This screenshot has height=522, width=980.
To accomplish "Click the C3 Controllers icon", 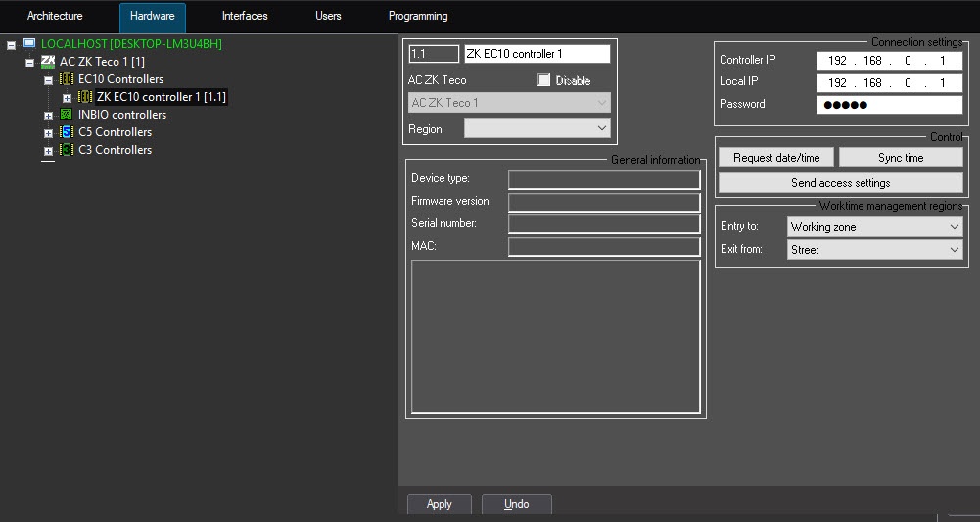I will pyautogui.click(x=67, y=150).
